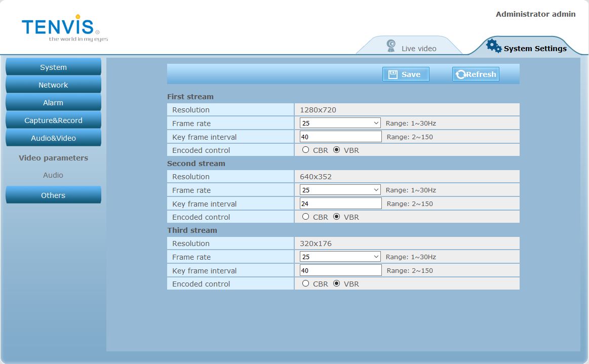Expand Third stream Frame rate dropdown
Image resolution: width=589 pixels, height=364 pixels.
click(x=340, y=257)
